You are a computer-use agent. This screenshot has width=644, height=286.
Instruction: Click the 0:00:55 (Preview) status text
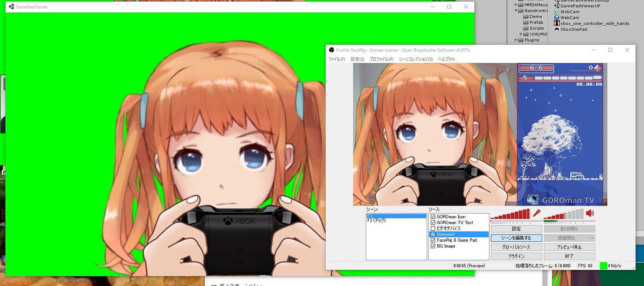pyautogui.click(x=469, y=266)
